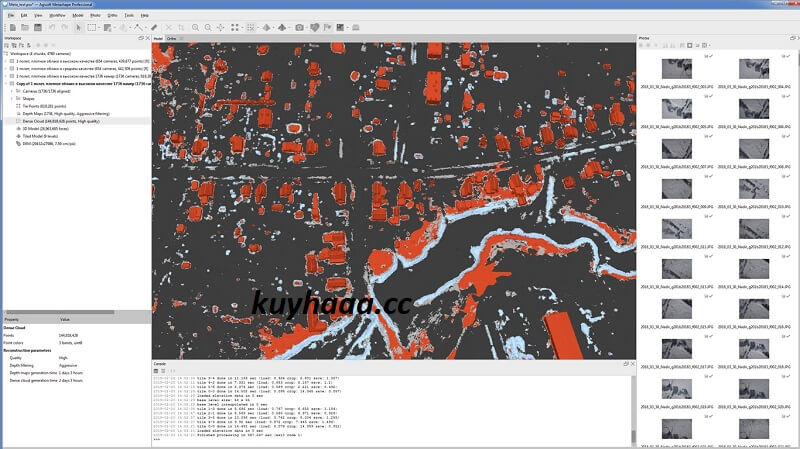This screenshot has width=800, height=449.
Task: Click the Tiled Model view icon
Action: (282, 28)
